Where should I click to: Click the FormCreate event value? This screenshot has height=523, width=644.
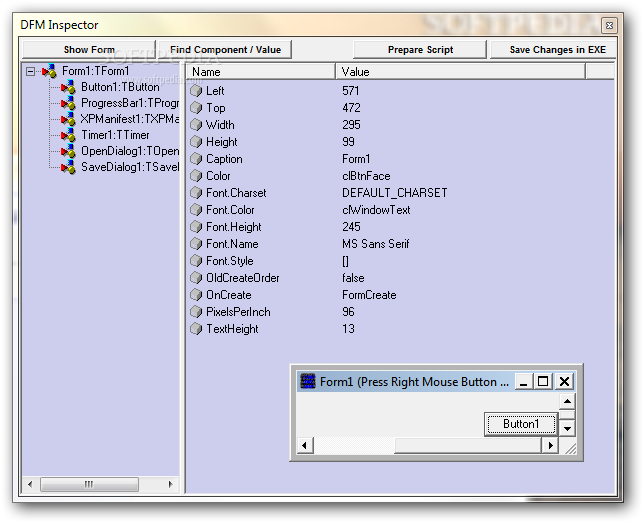[x=369, y=295]
